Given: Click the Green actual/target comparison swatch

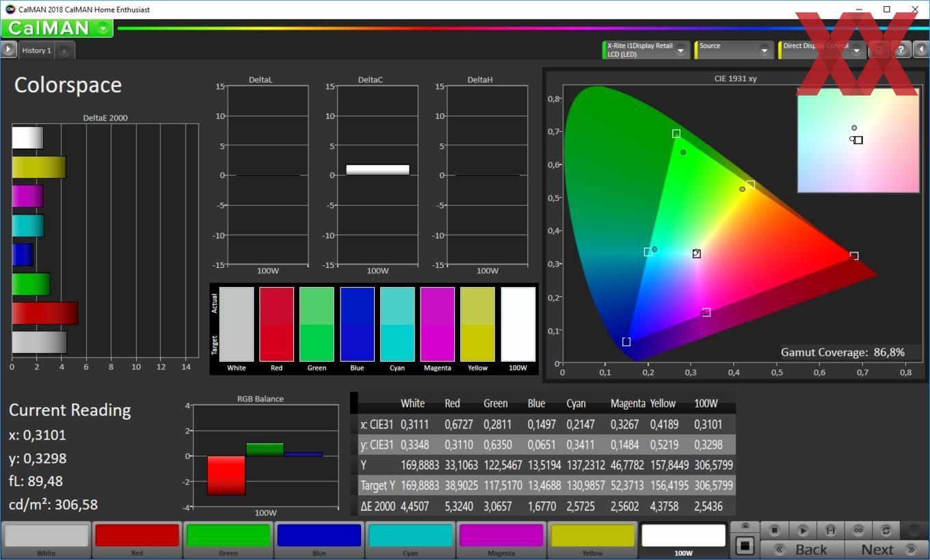Looking at the screenshot, I should (317, 324).
